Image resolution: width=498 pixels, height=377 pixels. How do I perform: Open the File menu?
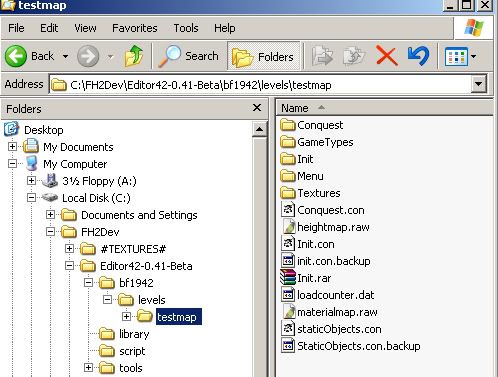(x=16, y=28)
